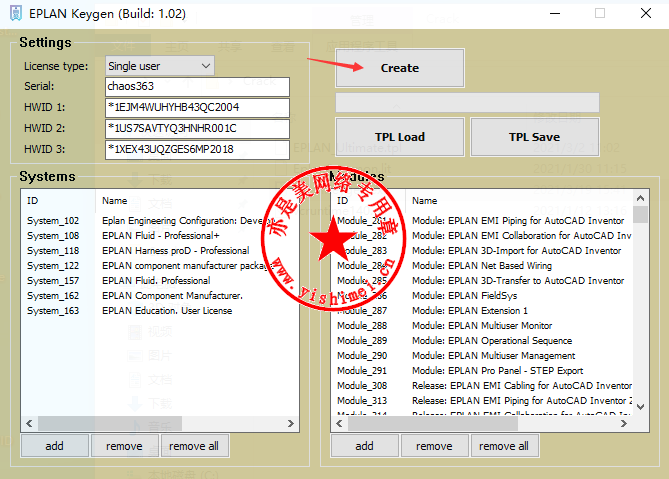Select Module_308 EMI Cabling release row
Image resolution: width=669 pixels, height=479 pixels.
482,386
